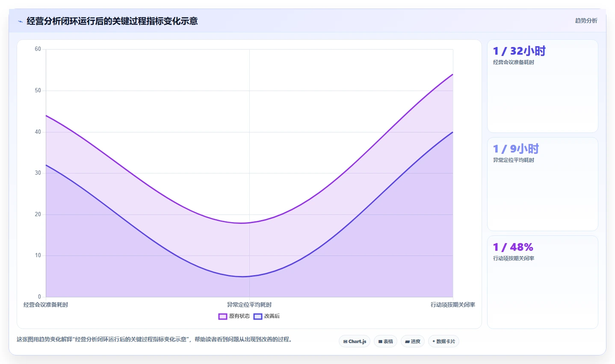Image resolution: width=615 pixels, height=364 pixels.
Task: Click the 原有状态 legend label
Action: tap(239, 316)
